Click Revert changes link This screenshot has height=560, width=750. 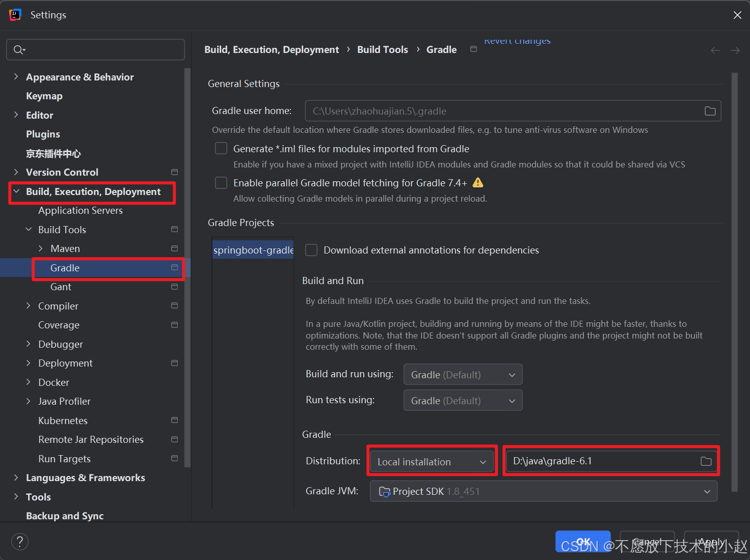point(517,41)
